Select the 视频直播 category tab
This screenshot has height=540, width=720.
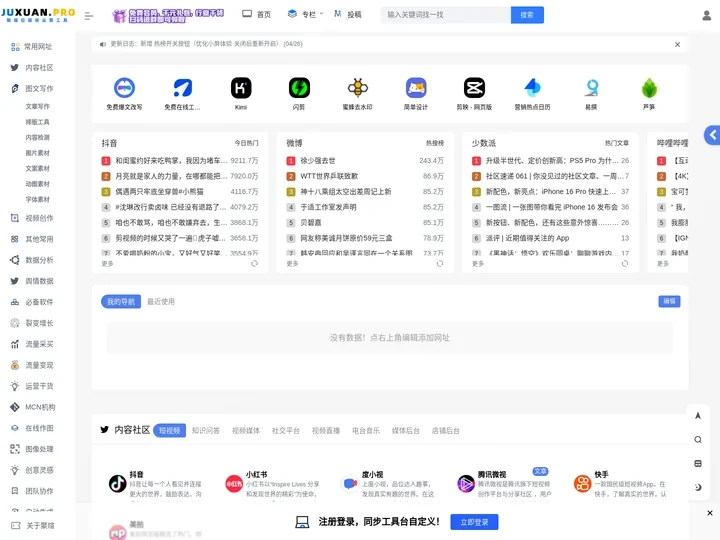pyautogui.click(x=326, y=430)
